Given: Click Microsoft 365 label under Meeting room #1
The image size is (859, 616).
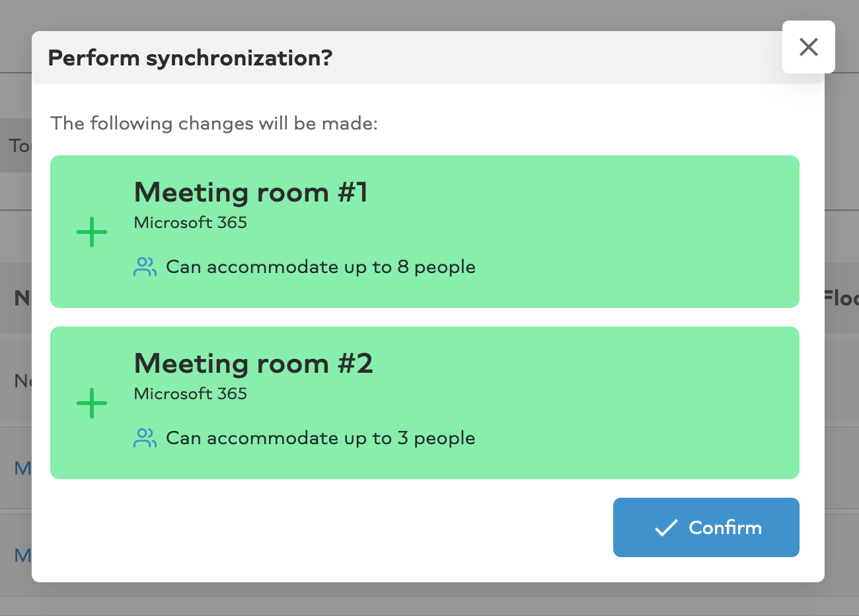Looking at the screenshot, I should tap(190, 223).
